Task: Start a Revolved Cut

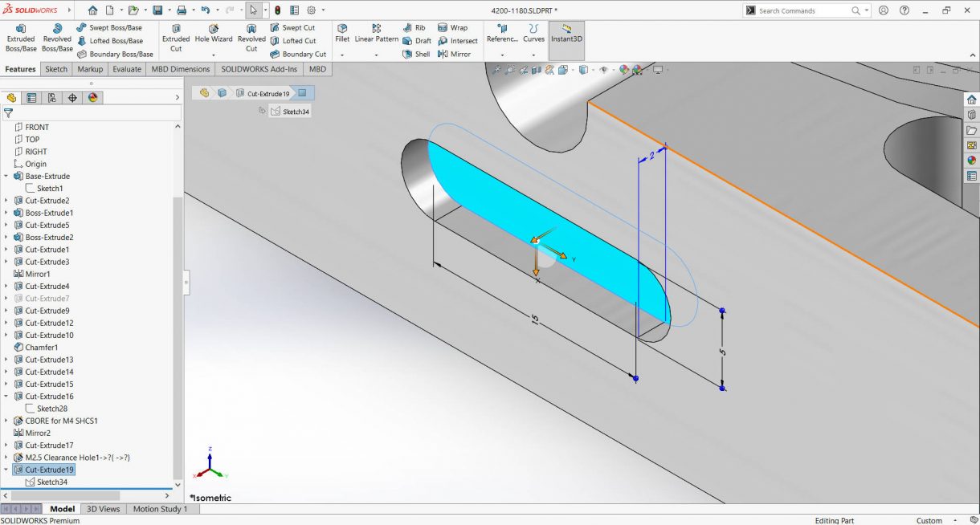Action: point(251,38)
